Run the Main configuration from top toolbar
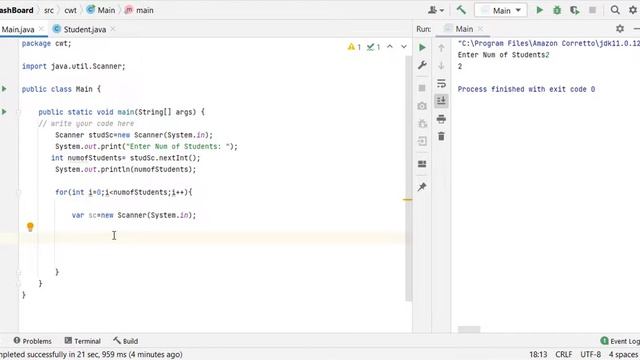 (x=539, y=10)
